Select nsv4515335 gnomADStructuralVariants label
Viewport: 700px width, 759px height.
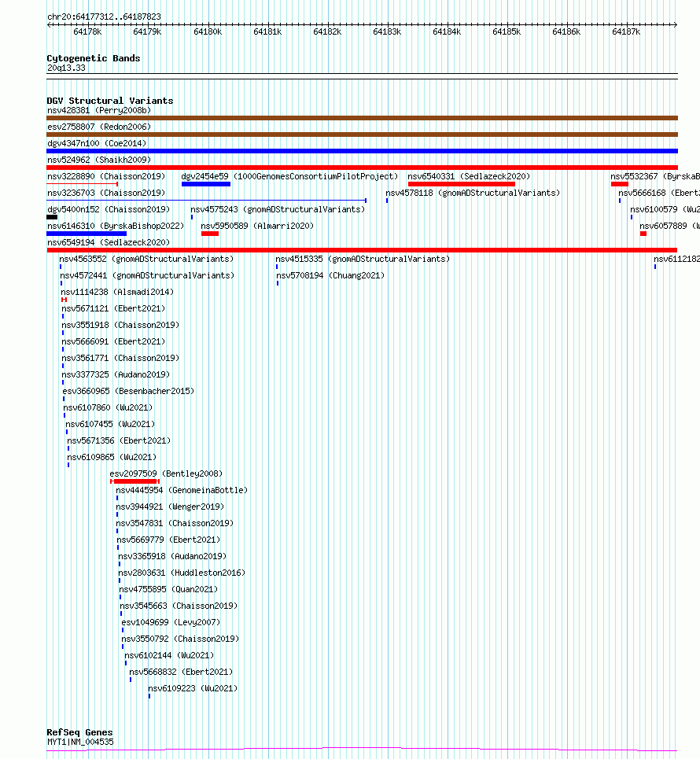click(363, 259)
